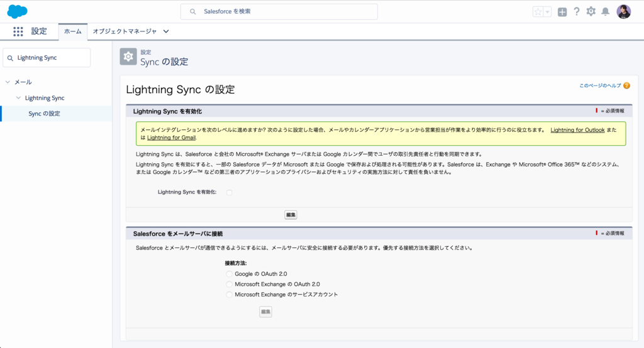
Task: Click the gear icon beside Sync の設定 title
Action: pos(128,57)
